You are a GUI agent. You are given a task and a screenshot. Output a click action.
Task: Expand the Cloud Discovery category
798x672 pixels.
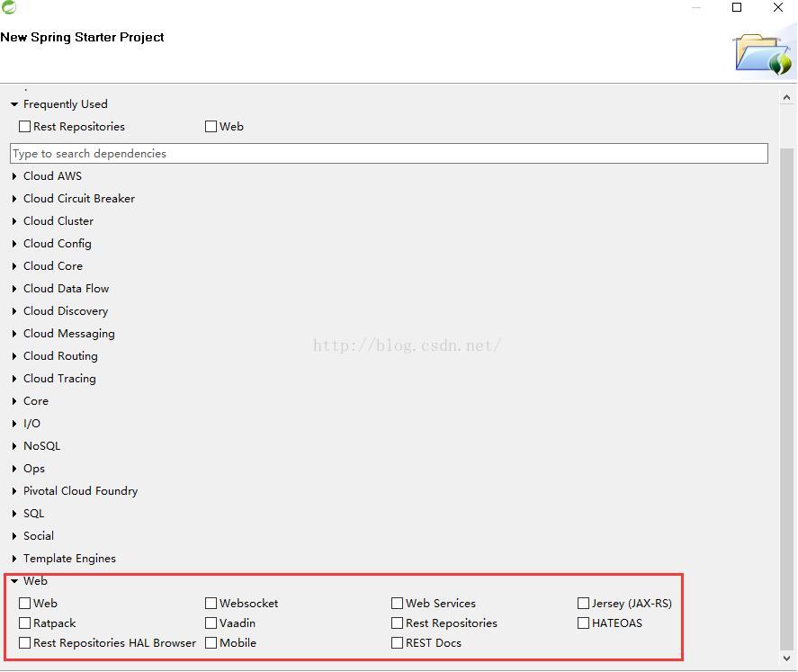(14, 311)
